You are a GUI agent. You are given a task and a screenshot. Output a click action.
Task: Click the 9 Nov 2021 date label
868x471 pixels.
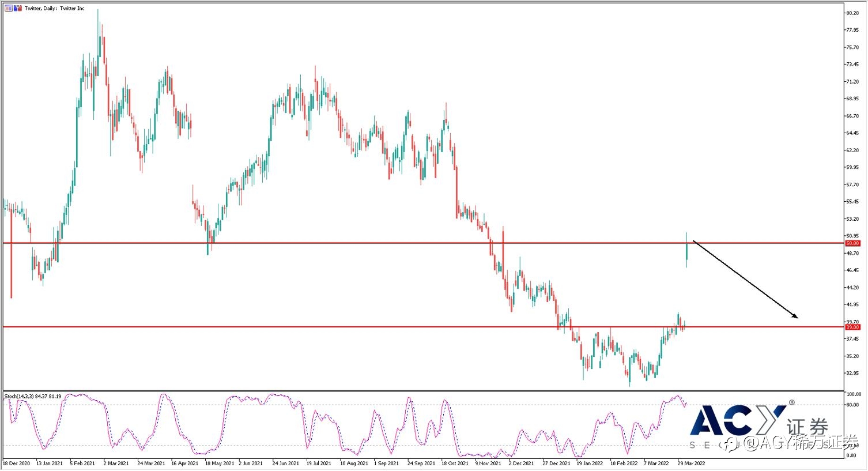point(488,463)
